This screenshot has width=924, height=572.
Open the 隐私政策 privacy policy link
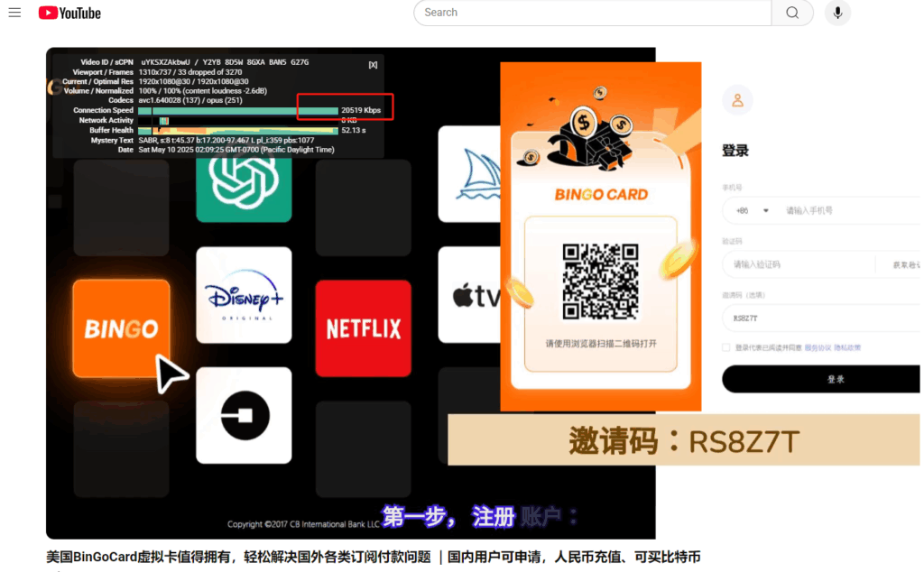coord(847,347)
